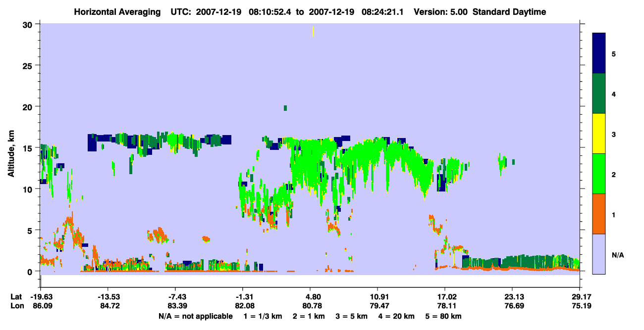Screen dimensions: 644x330
Task: Click the '1 = 1/3 km' legend note
Action: tap(263, 316)
